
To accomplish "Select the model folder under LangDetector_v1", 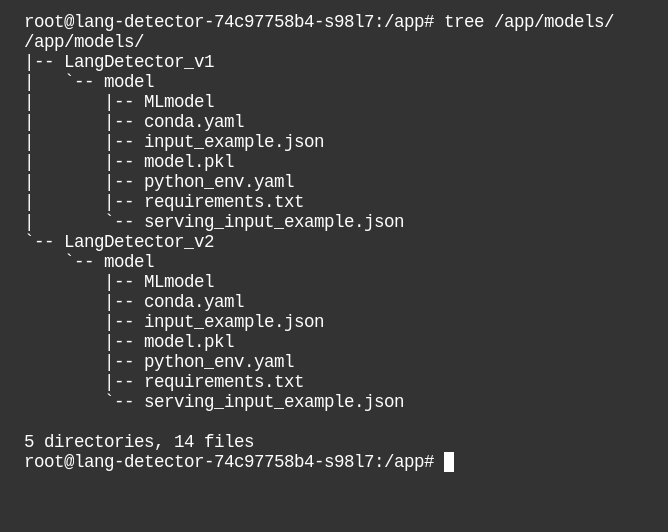I will [129, 82].
